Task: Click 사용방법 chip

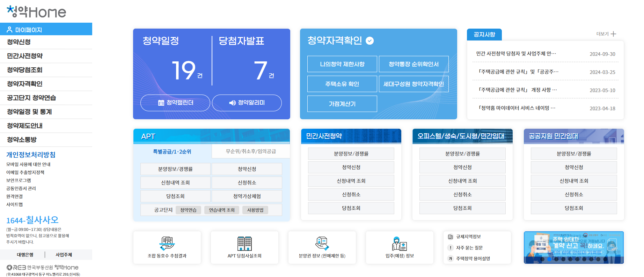Action: (255, 210)
